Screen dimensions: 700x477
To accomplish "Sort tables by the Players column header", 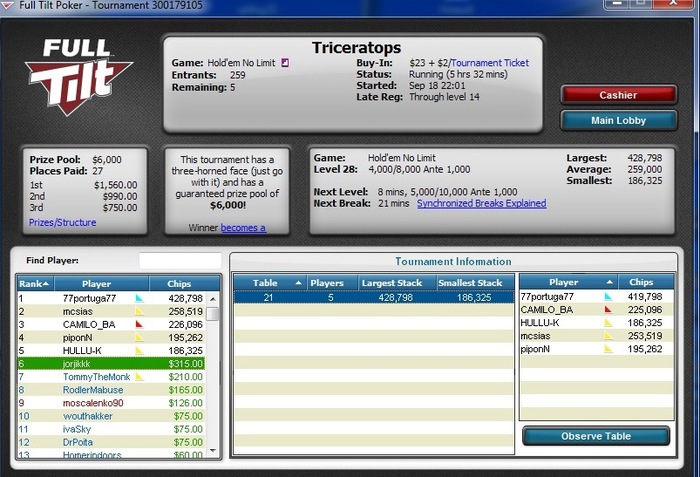I will click(x=332, y=283).
